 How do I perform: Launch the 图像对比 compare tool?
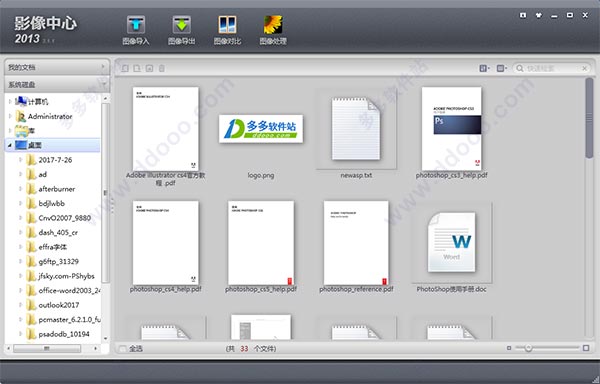click(227, 30)
